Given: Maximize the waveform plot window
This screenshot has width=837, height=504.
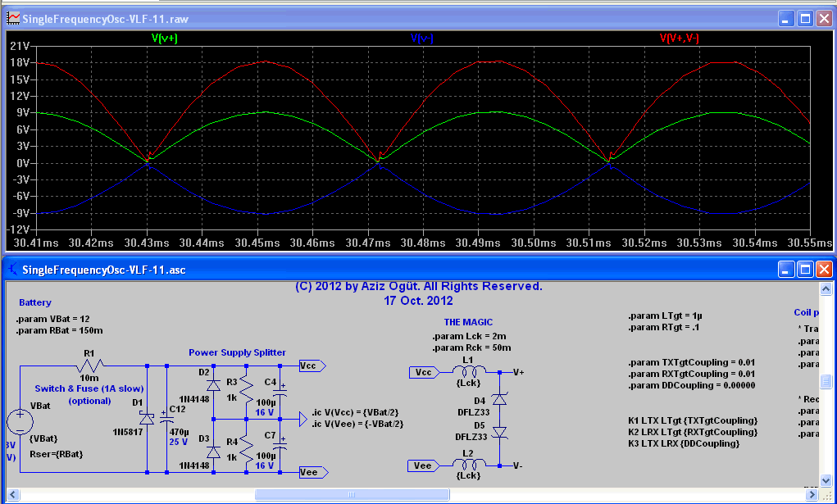Looking at the screenshot, I should coord(805,18).
